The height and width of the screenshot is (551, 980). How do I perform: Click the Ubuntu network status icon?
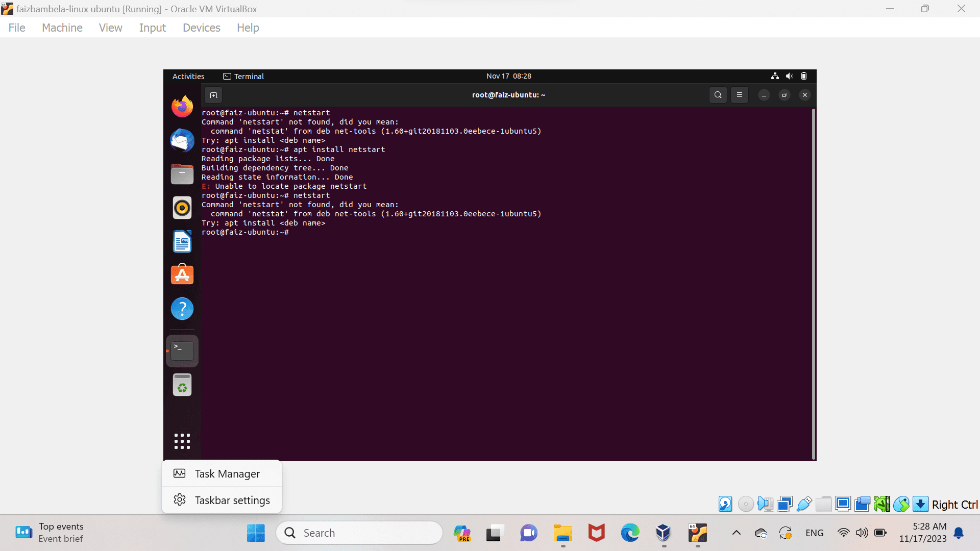click(x=775, y=76)
